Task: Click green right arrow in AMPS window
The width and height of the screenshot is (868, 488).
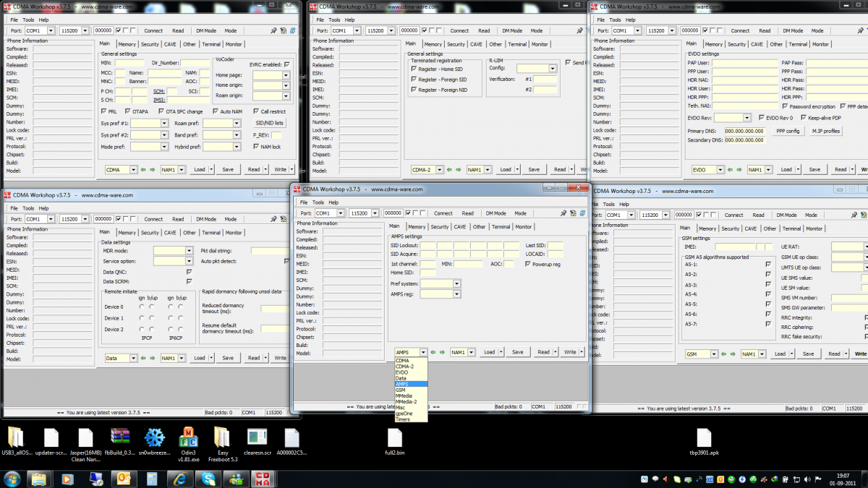Action: coord(442,352)
